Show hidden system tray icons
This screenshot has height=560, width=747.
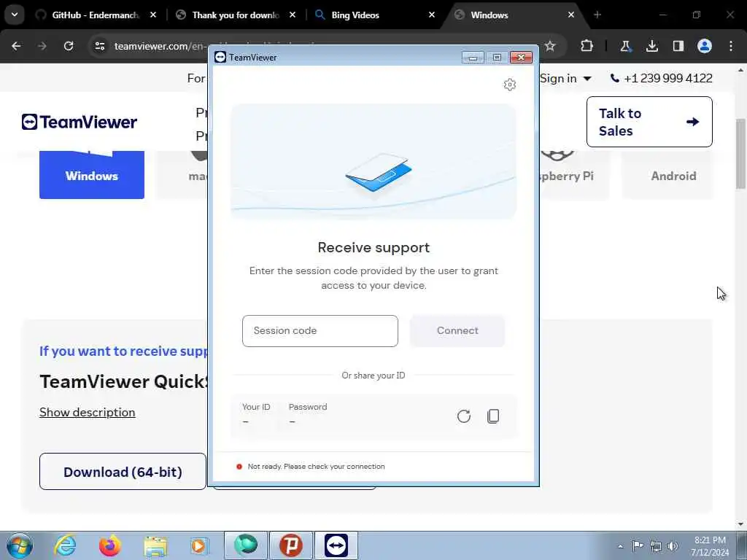(x=620, y=546)
